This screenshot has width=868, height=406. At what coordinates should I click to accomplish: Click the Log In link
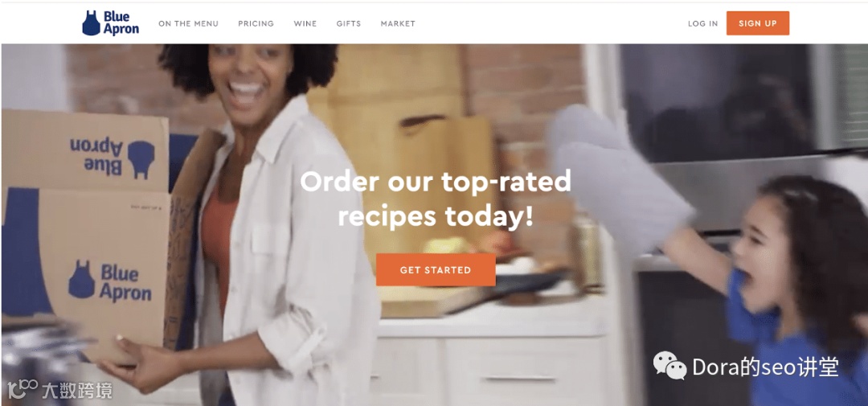coord(703,24)
